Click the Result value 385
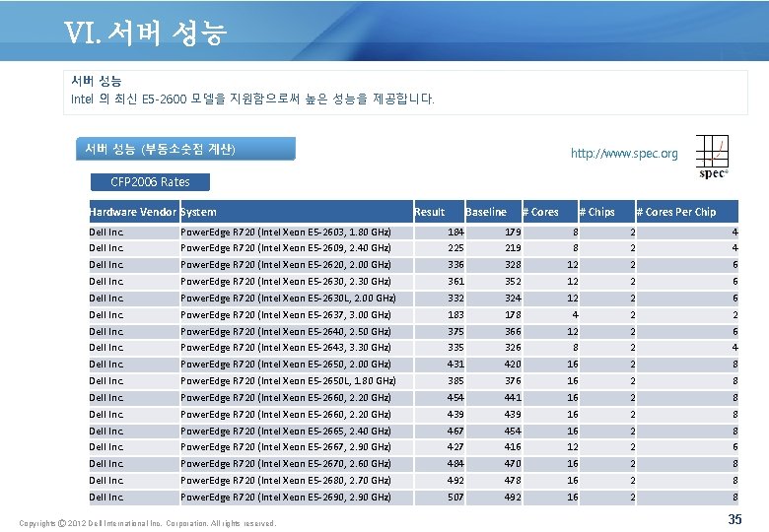The image size is (769, 532). coord(455,380)
